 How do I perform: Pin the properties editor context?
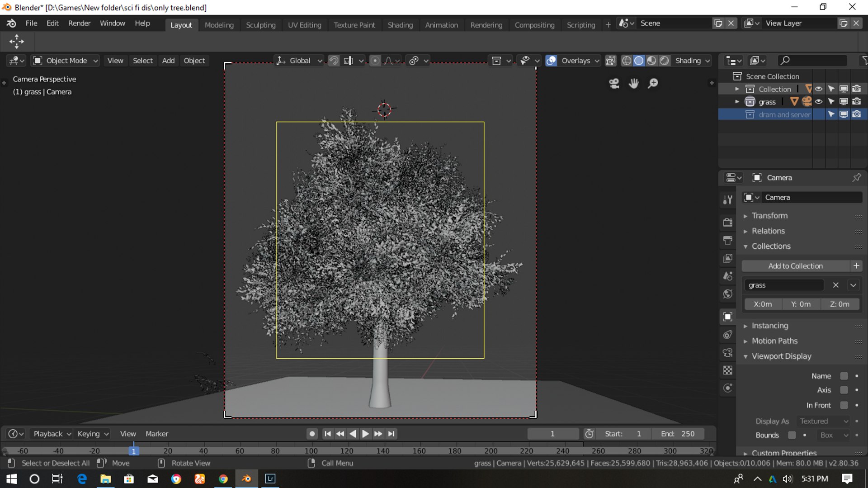(856, 178)
